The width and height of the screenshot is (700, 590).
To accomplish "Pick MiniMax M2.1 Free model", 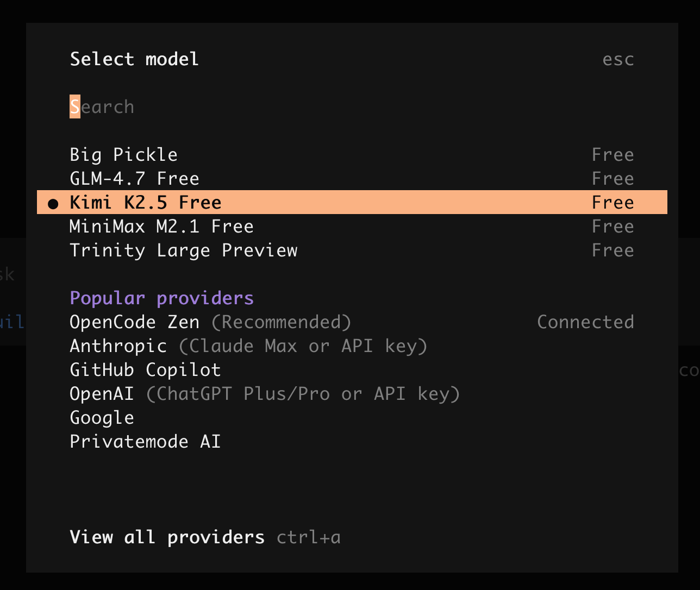I will click(161, 227).
